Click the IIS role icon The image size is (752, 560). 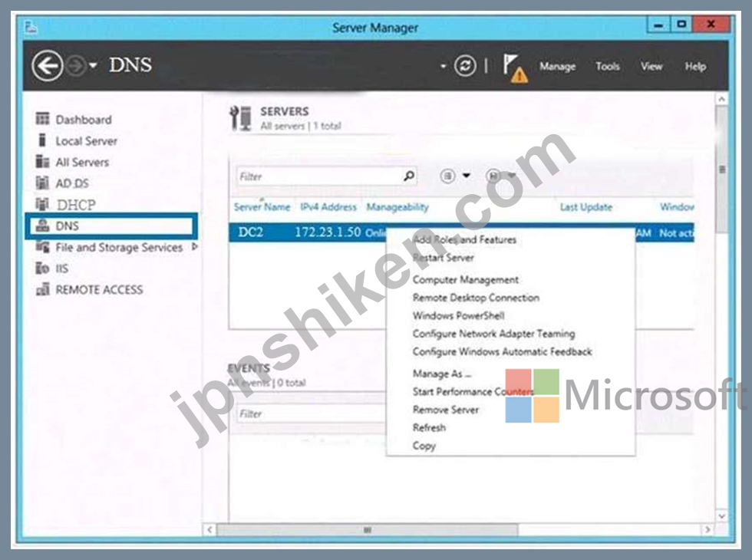pos(42,268)
